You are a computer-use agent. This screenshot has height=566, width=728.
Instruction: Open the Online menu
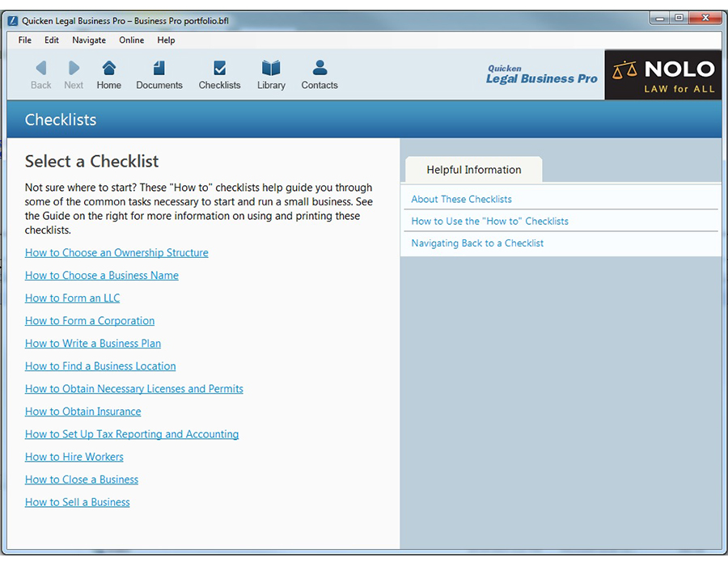[131, 40]
